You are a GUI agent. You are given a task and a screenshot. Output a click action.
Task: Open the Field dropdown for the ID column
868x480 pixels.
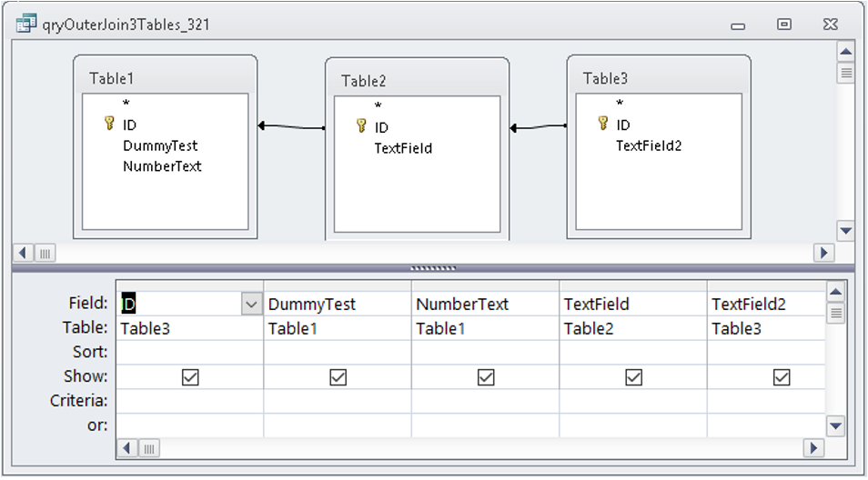point(251,305)
